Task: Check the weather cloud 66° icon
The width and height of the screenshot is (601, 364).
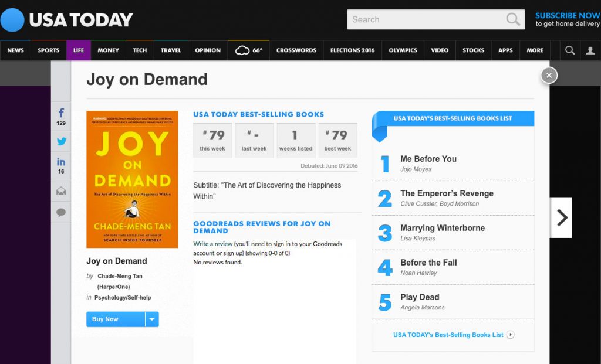Action: click(x=249, y=50)
